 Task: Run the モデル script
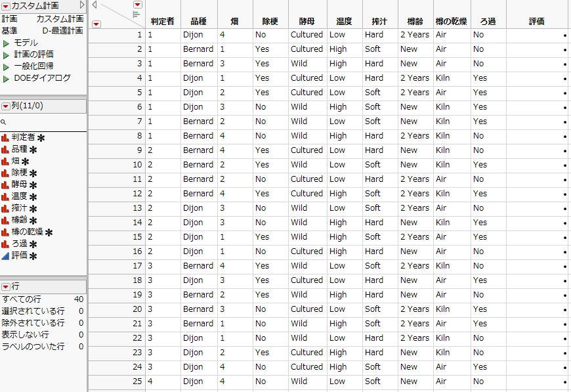point(6,43)
